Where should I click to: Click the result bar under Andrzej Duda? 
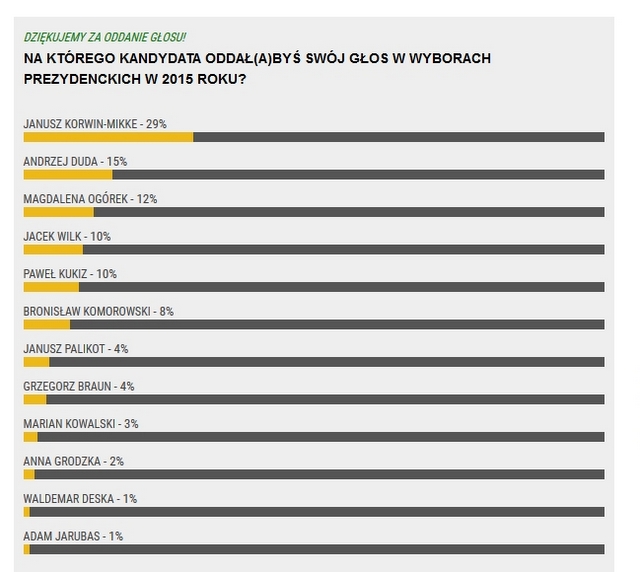[313, 174]
